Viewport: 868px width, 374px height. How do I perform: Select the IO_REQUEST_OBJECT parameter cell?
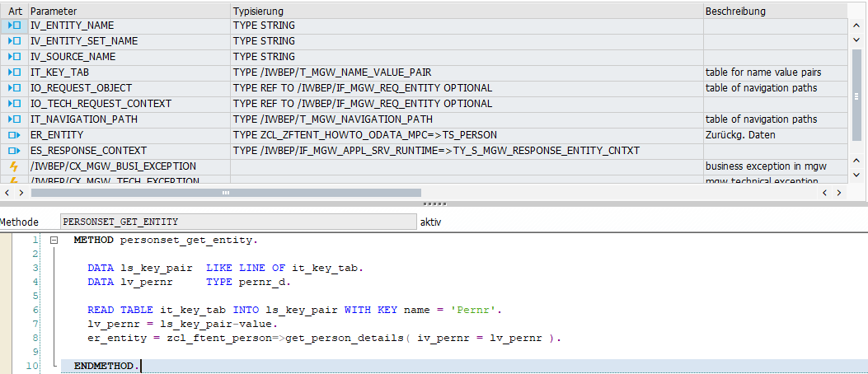coord(129,88)
